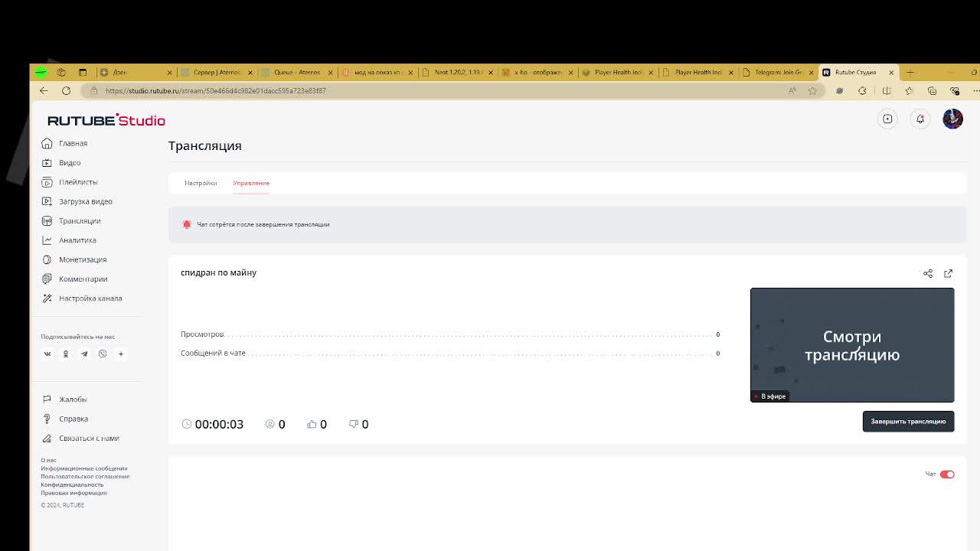Viewport: 980px width, 551px height.
Task: Click the Завершить трансляцию button
Action: tap(908, 422)
